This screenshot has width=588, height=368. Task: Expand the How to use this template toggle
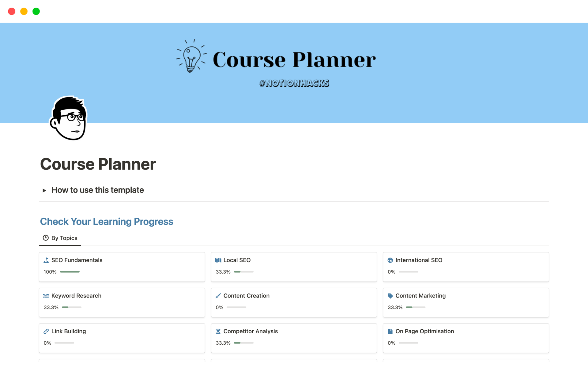(44, 190)
